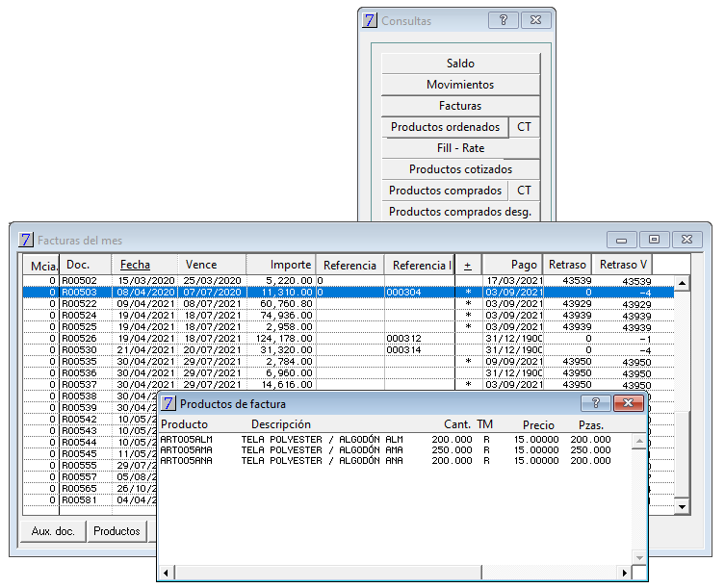Click reference value 000312
Image resolution: width=725 pixels, height=588 pixels.
pos(403,339)
